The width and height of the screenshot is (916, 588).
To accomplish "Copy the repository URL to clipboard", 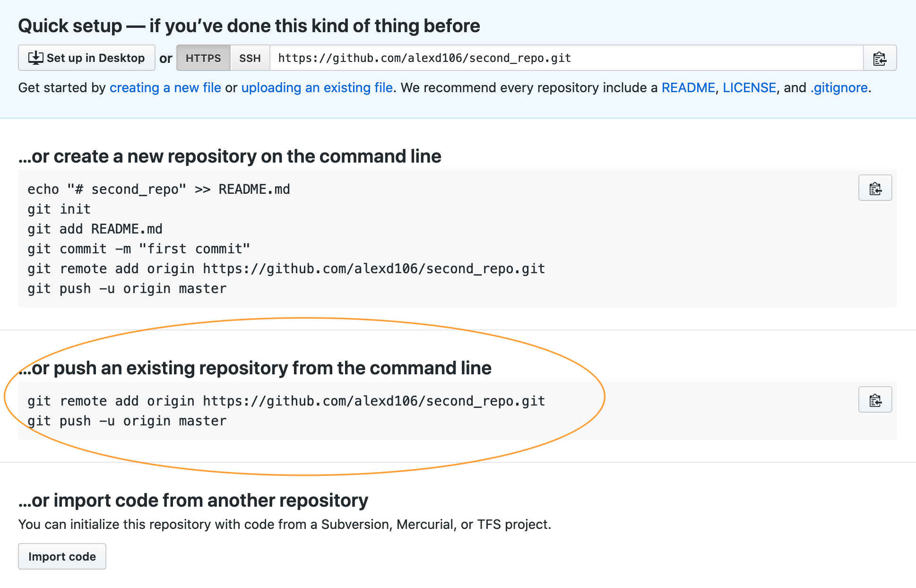I will pyautogui.click(x=879, y=58).
